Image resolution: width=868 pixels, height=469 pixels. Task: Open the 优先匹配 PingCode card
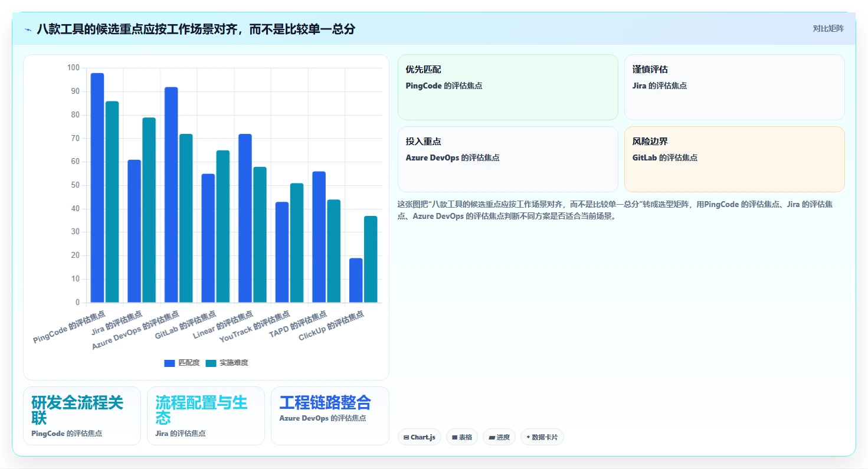point(508,87)
